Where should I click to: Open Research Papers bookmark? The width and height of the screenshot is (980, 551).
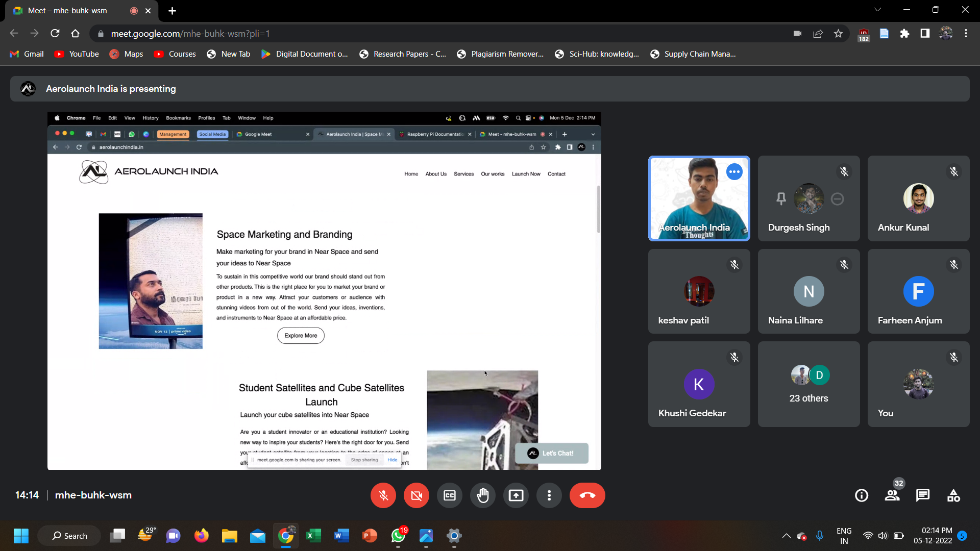tap(403, 54)
